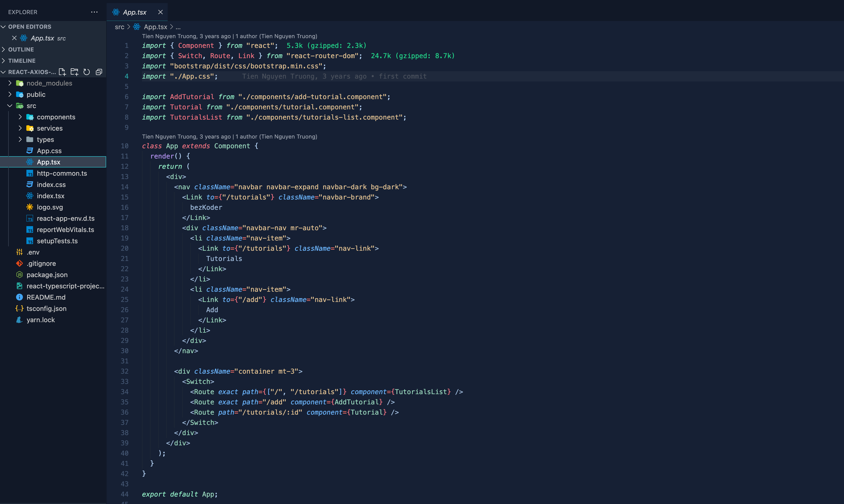Close the App.tsx editor tab

(x=160, y=12)
